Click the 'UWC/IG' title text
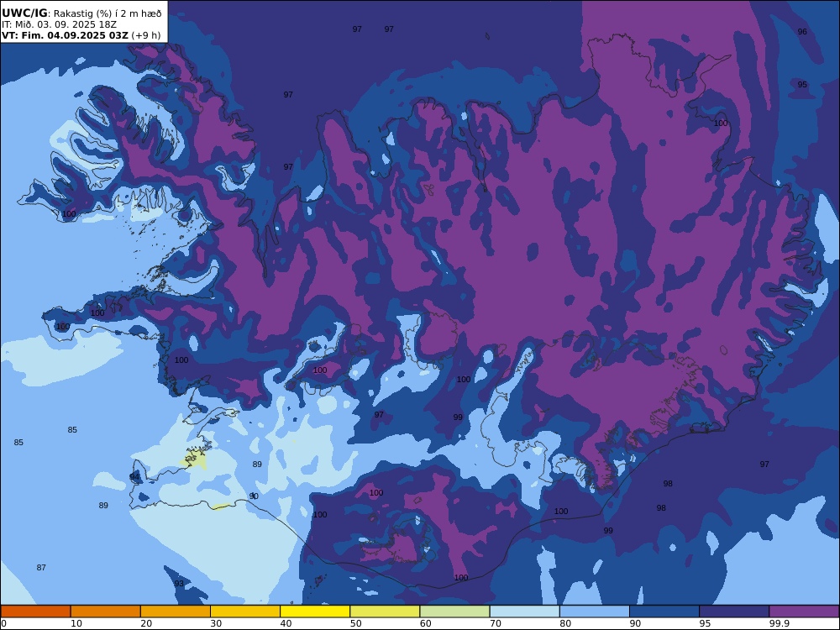Image resolution: width=840 pixels, height=630 pixels. [24, 13]
